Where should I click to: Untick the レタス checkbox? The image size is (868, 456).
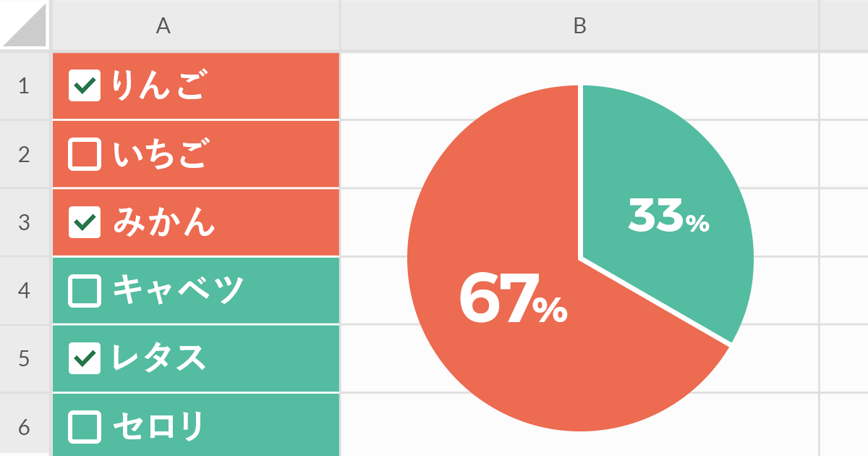pyautogui.click(x=85, y=358)
